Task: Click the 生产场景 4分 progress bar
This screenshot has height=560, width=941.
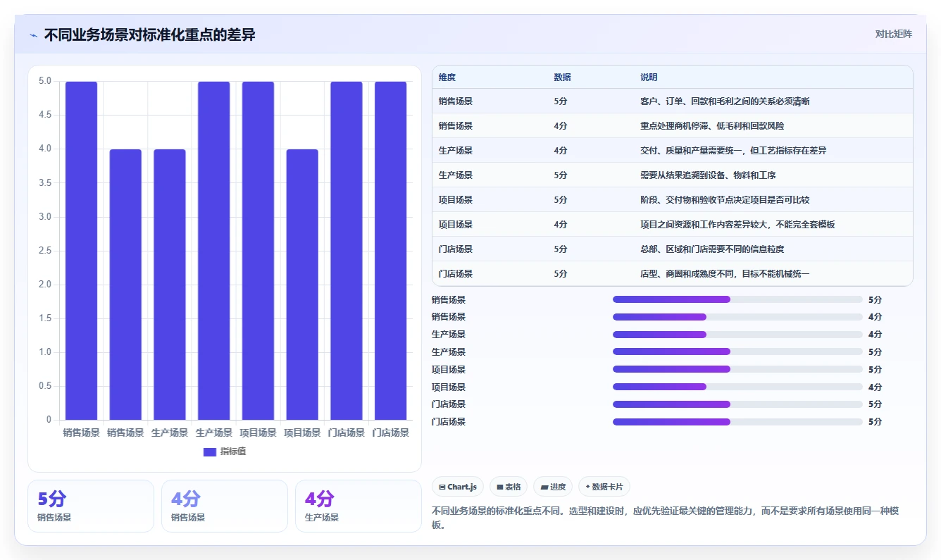Action: [x=737, y=335]
